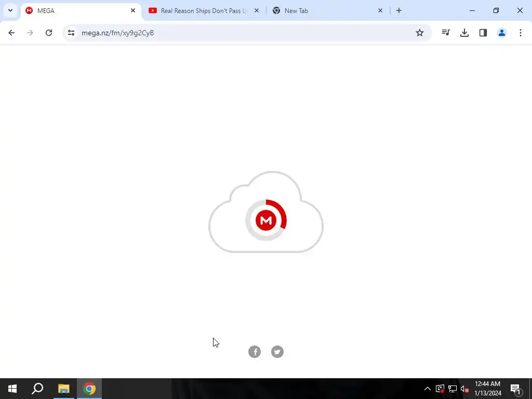Click the muted volume tray icon

(465, 389)
